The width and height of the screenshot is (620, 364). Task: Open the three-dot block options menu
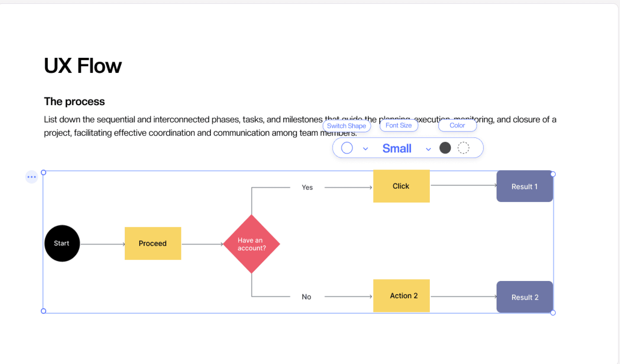tap(31, 177)
